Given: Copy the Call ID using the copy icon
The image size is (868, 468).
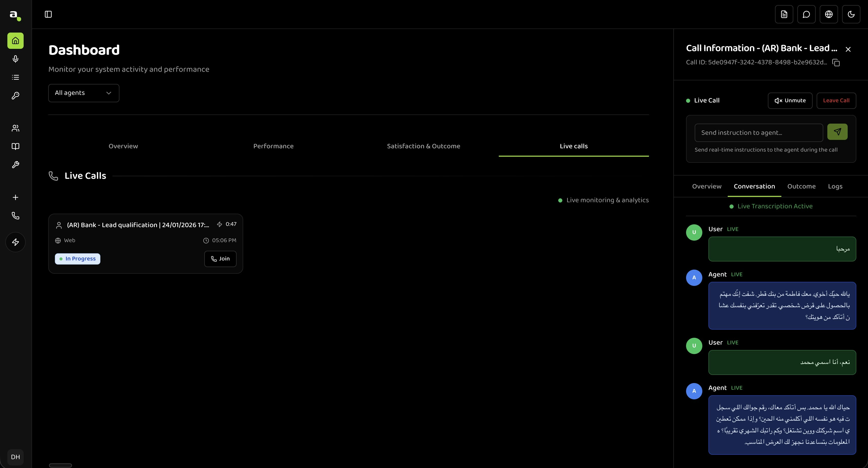Looking at the screenshot, I should (836, 63).
